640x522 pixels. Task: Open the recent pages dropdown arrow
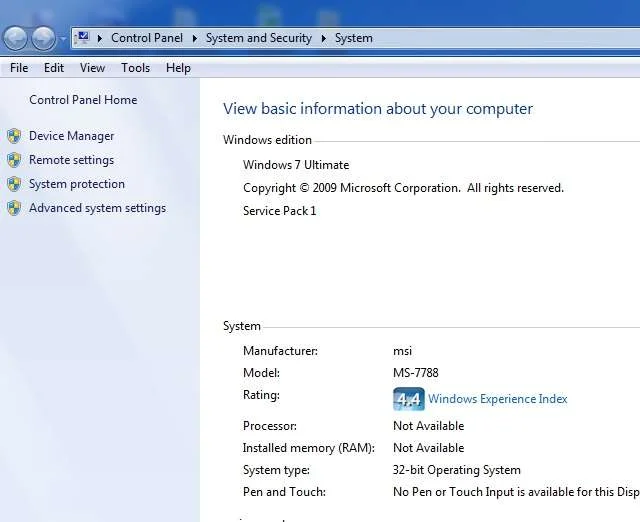point(63,39)
